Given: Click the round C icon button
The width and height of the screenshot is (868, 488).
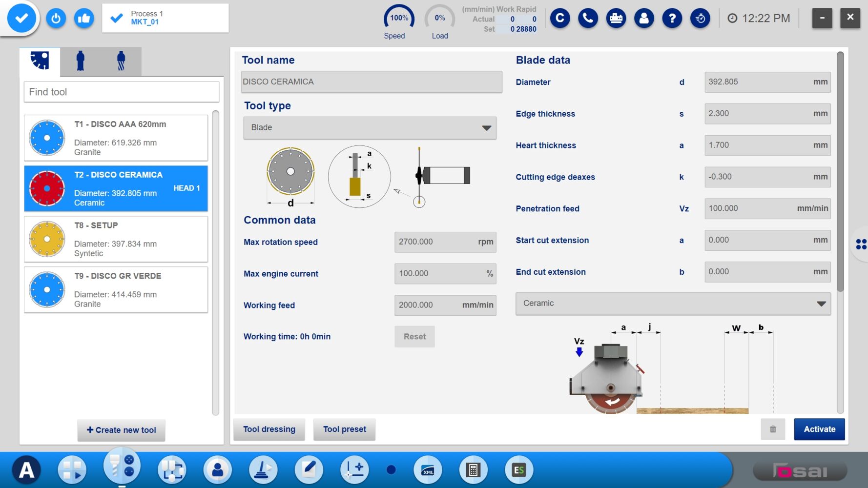Looking at the screenshot, I should pos(559,19).
